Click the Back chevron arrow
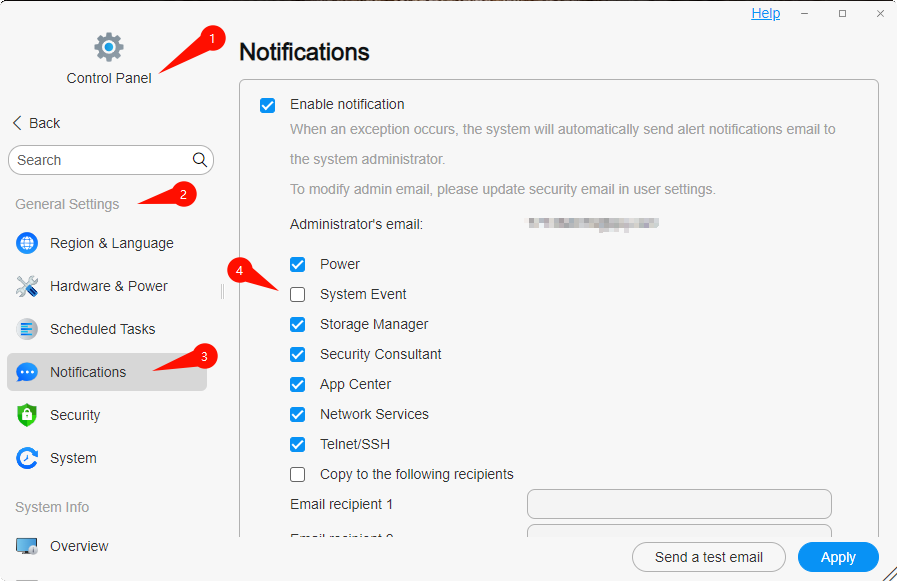897x581 pixels. pyautogui.click(x=17, y=123)
